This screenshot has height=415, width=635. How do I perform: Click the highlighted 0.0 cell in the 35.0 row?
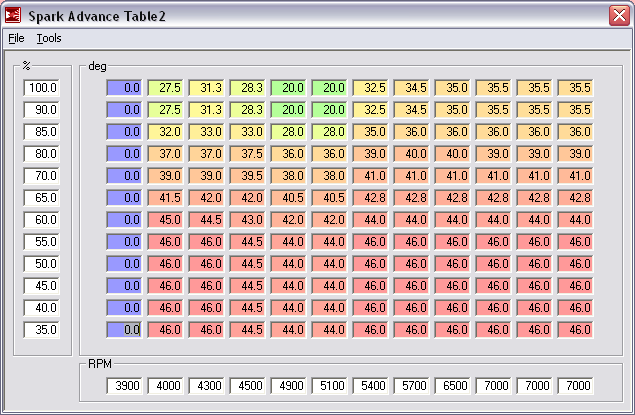coord(125,330)
